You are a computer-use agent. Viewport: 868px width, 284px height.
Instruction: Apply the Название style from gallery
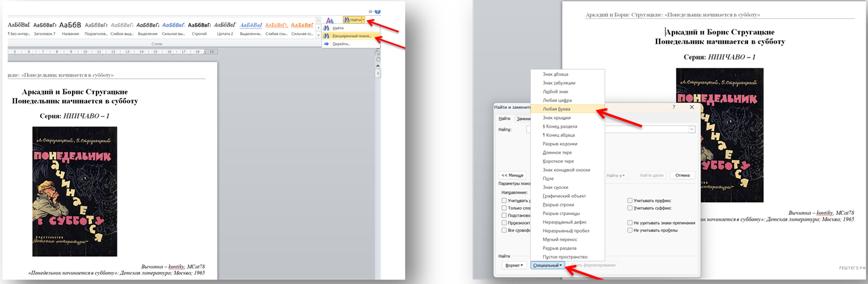pyautogui.click(x=71, y=28)
